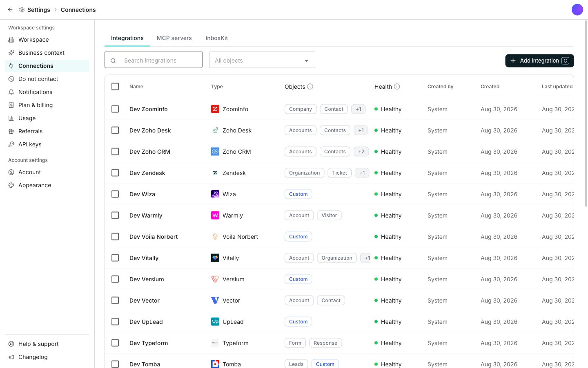The height and width of the screenshot is (368, 588).
Task: Click Healthy status on Dev Vector row
Action: coord(388,301)
